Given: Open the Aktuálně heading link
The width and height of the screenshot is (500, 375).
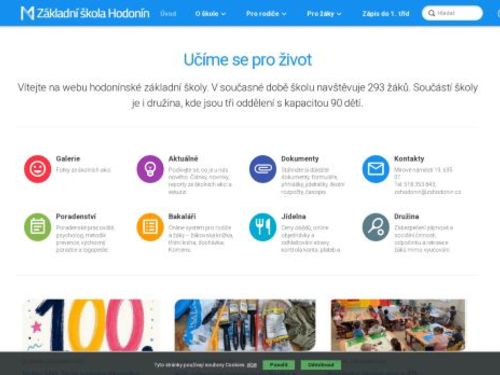Looking at the screenshot, I should [183, 159].
